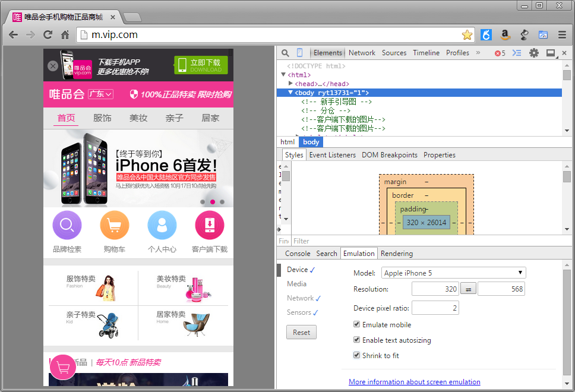
Task: Click the microscope extension icon
Action: pos(525,35)
